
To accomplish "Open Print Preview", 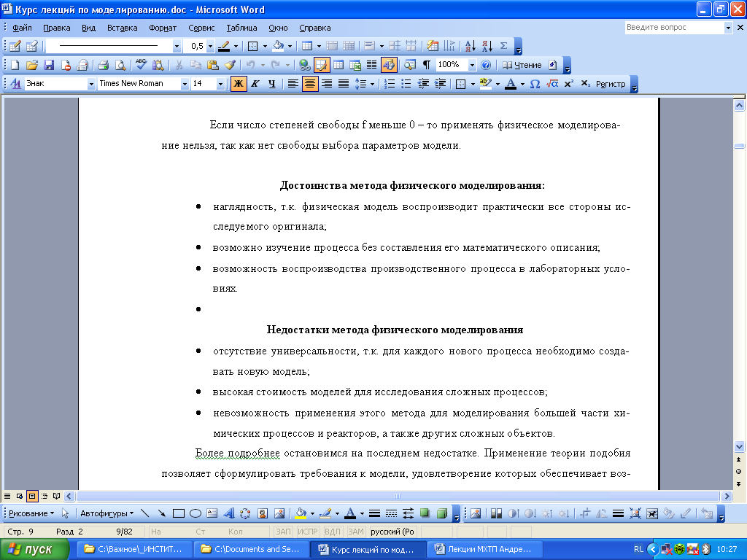I will 120,65.
